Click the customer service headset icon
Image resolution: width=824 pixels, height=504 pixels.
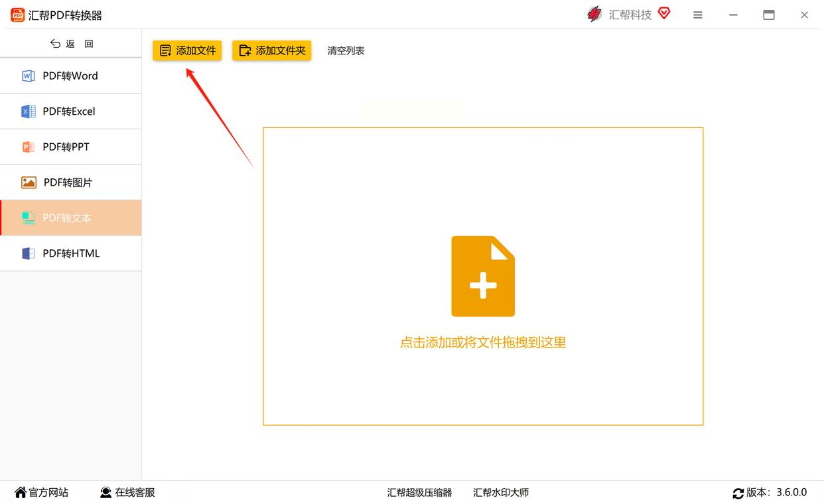coord(106,493)
